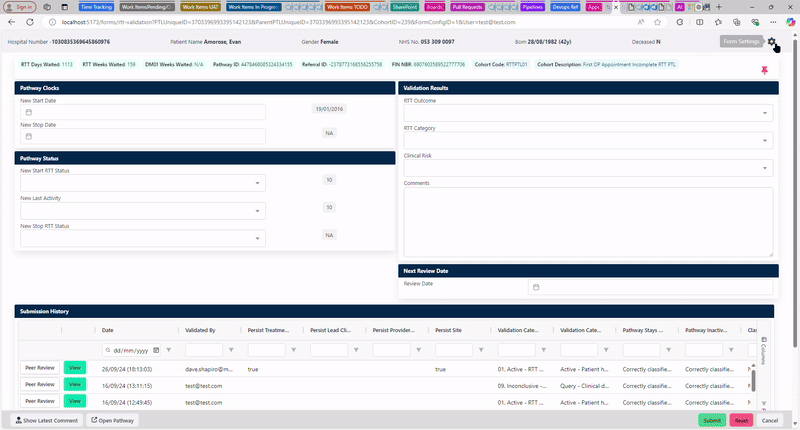800x430 pixels.
Task: Click the Show Latest Comment button
Action: (x=45, y=420)
